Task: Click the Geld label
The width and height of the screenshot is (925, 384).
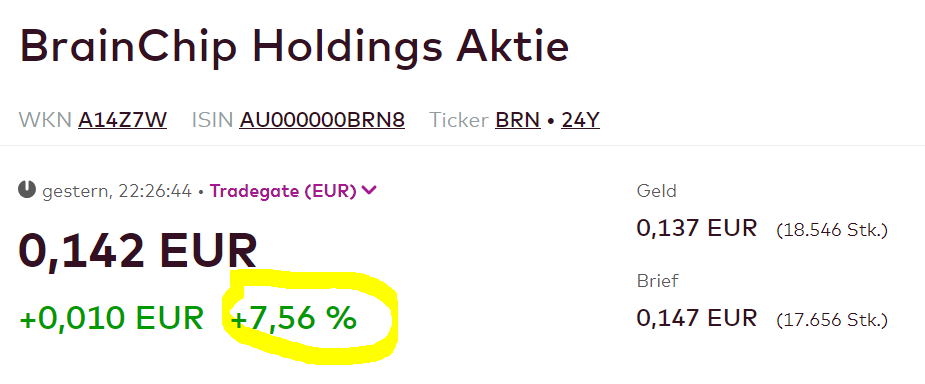Action: pyautogui.click(x=657, y=191)
